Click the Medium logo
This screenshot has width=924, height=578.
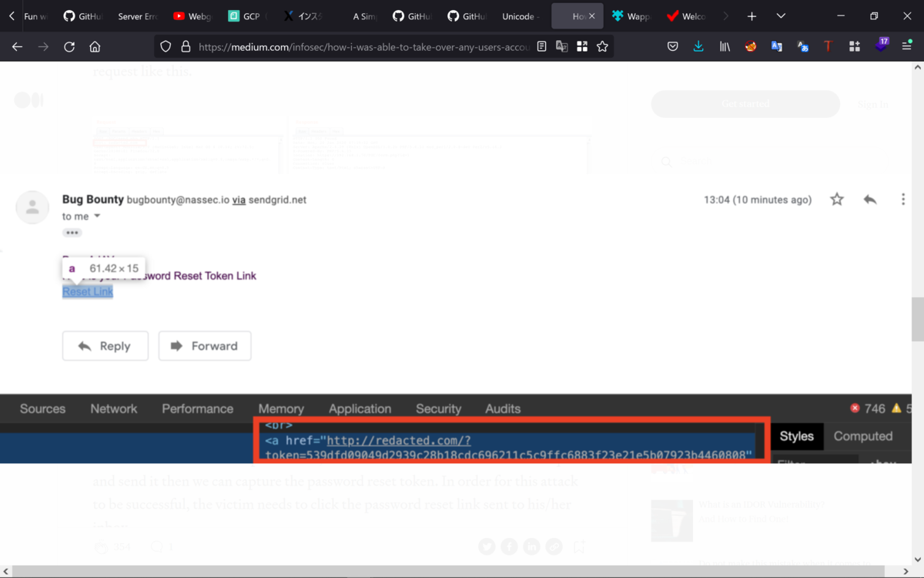click(x=28, y=100)
